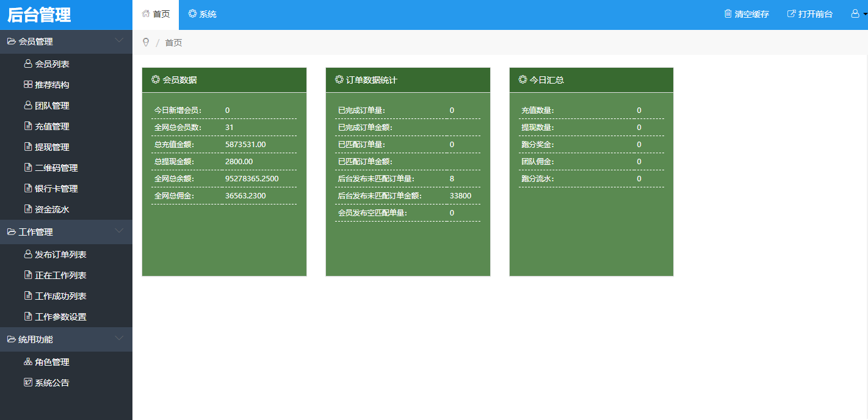Click the 角色管理 network icon

click(x=27, y=361)
